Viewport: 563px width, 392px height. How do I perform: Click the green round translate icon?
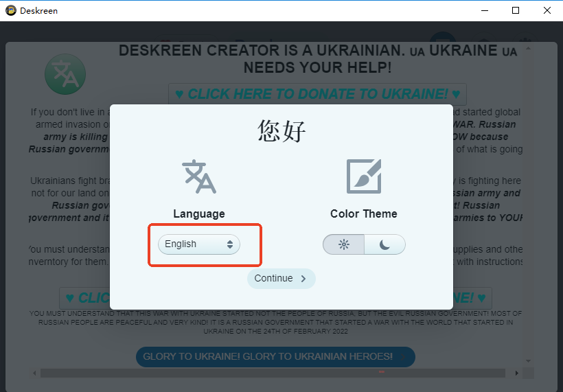tap(65, 74)
